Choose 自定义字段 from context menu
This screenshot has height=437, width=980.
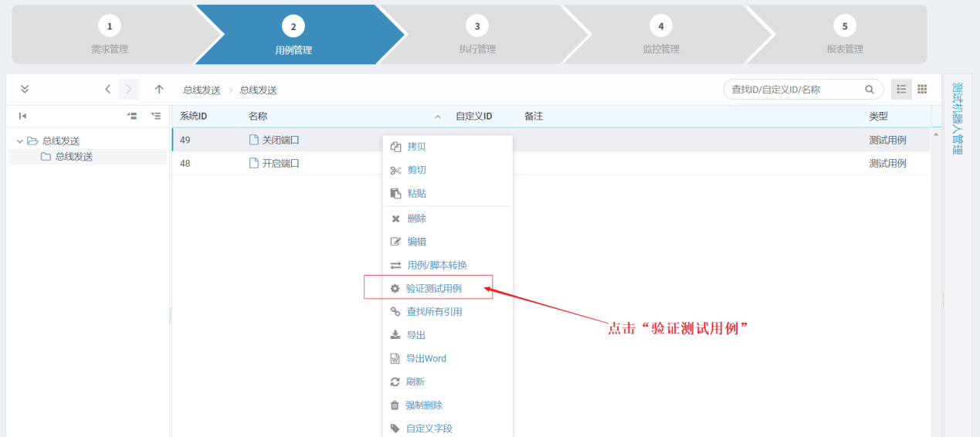coord(448,428)
